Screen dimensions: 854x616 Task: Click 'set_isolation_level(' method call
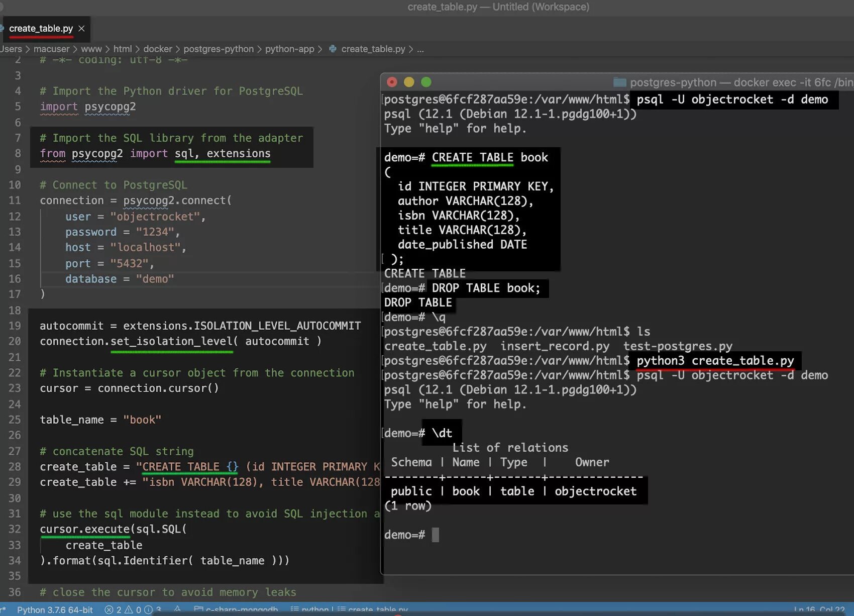(174, 342)
